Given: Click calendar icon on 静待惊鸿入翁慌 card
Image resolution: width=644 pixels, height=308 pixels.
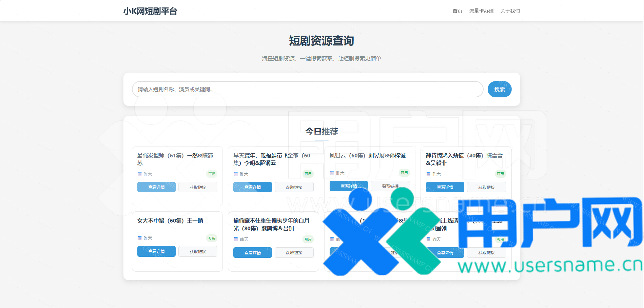Looking at the screenshot, I should [x=428, y=174].
